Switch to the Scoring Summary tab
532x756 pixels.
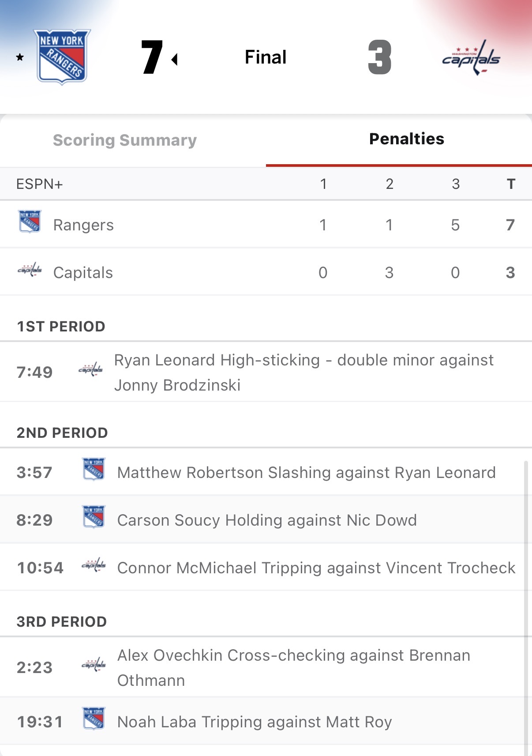tap(125, 140)
